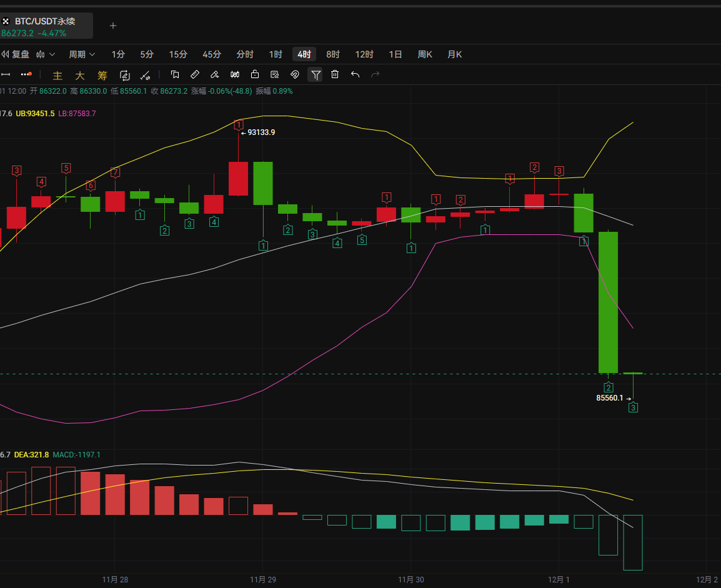This screenshot has width=721, height=588.
Task: Switch to the 1日 timeframe
Action: click(x=395, y=54)
